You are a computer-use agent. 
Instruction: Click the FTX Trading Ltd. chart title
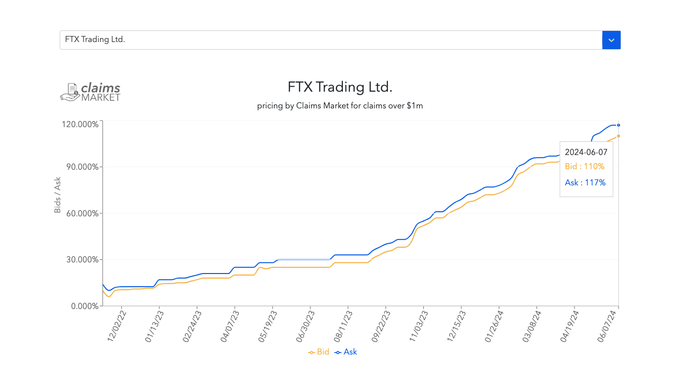pos(340,87)
